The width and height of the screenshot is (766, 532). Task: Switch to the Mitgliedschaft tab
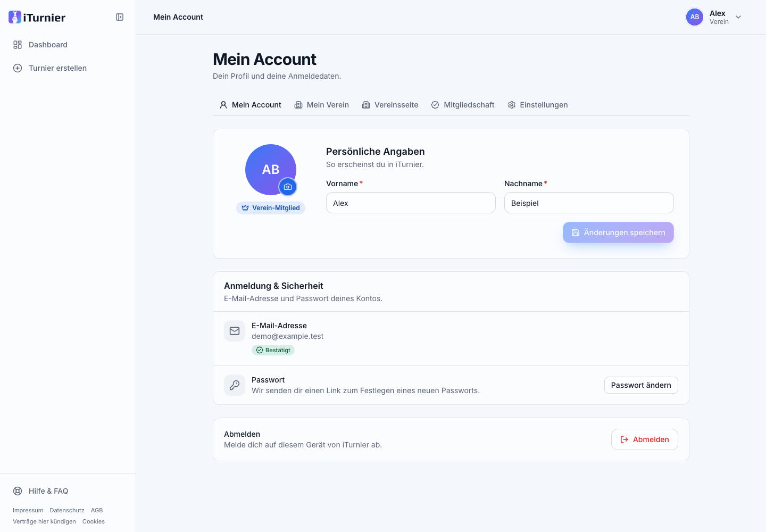tap(463, 105)
